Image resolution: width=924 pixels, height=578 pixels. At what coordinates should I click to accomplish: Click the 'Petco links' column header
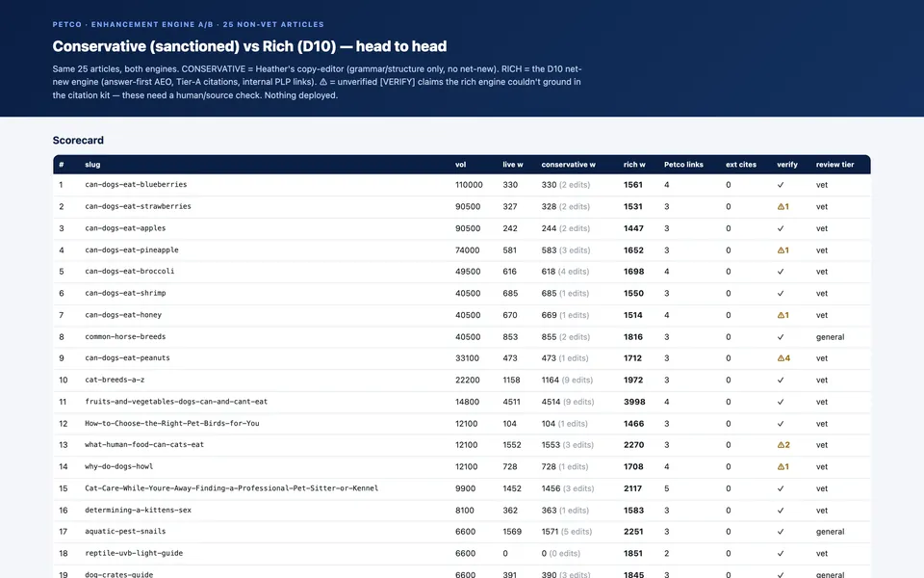683,165
